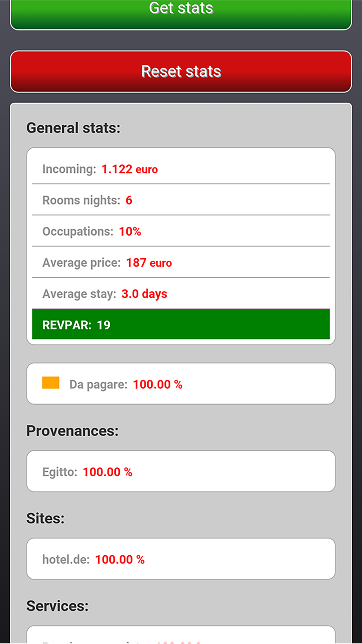362x644 pixels.
Task: Tap the green Get stats button
Action: [x=181, y=14]
